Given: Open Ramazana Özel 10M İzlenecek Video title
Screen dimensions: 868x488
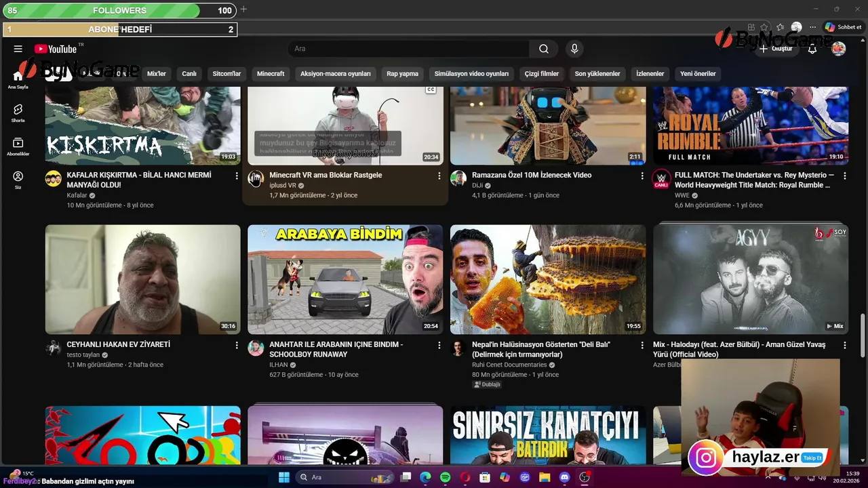Looking at the screenshot, I should tap(532, 175).
